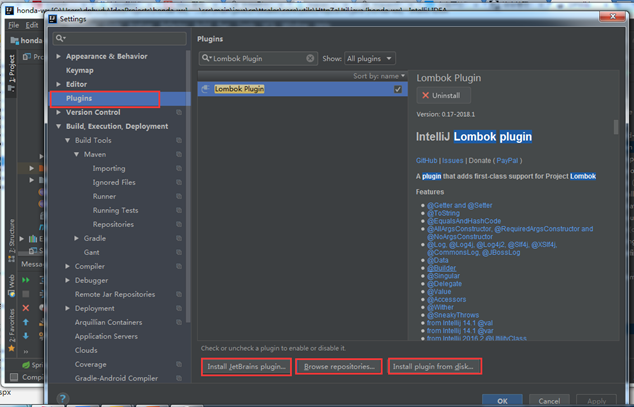Click the plugin description scrollbar
634x407 pixels.
click(616, 127)
